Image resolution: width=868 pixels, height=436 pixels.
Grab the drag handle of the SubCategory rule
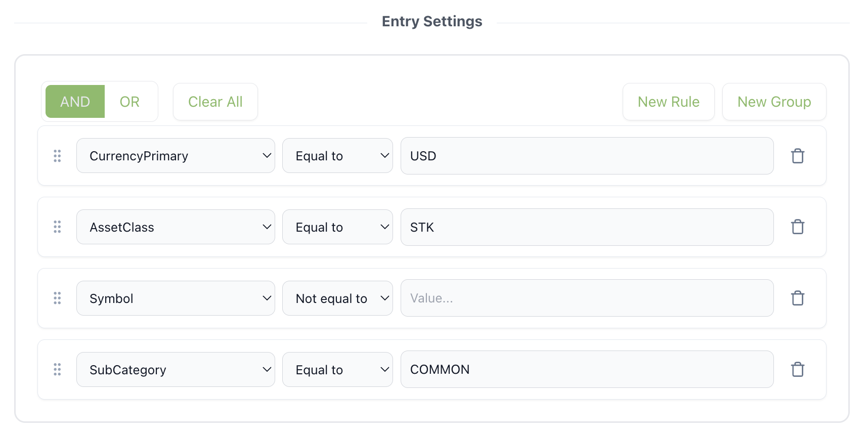(57, 369)
